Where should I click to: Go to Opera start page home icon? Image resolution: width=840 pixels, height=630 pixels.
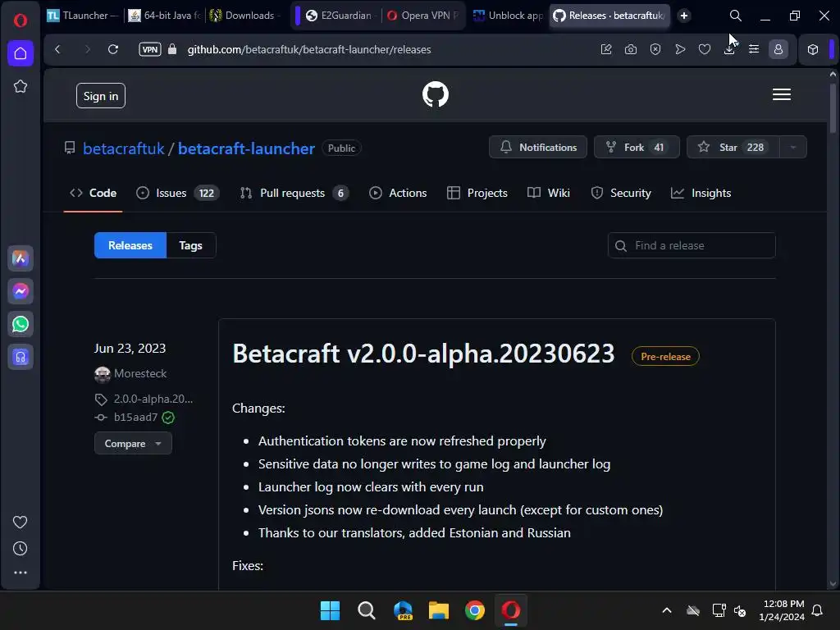[x=21, y=53]
